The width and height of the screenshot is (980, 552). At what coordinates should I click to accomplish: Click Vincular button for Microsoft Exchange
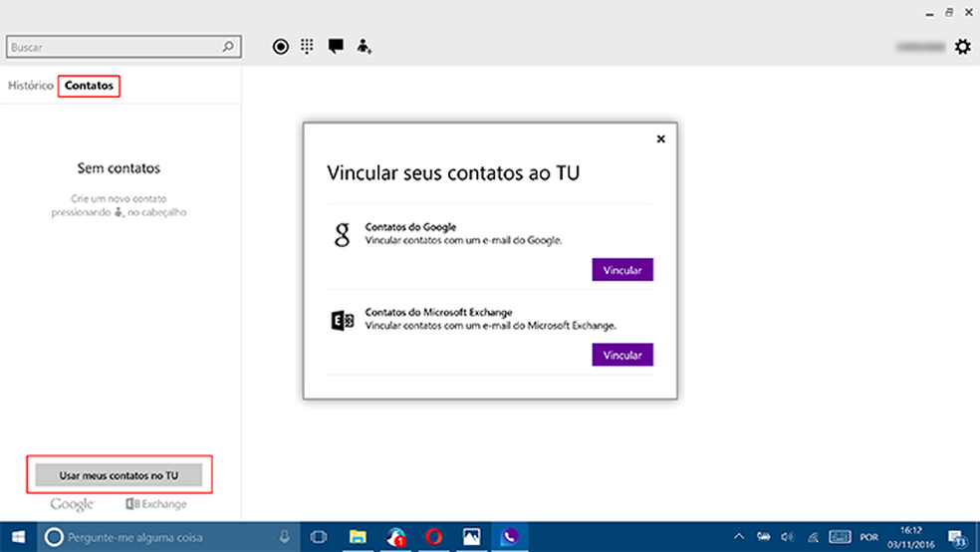coord(622,355)
